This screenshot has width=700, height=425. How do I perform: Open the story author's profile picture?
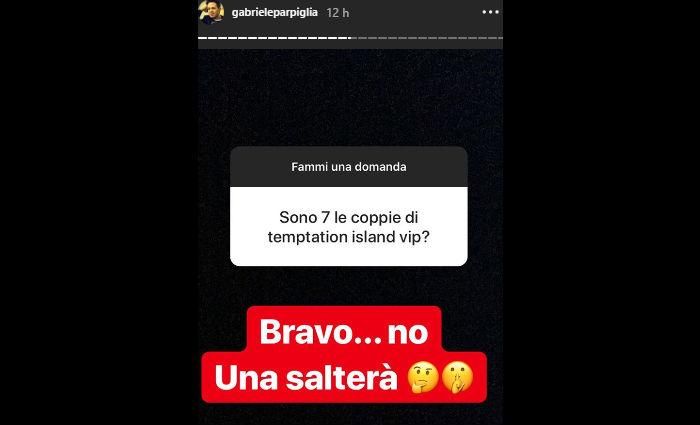[211, 12]
